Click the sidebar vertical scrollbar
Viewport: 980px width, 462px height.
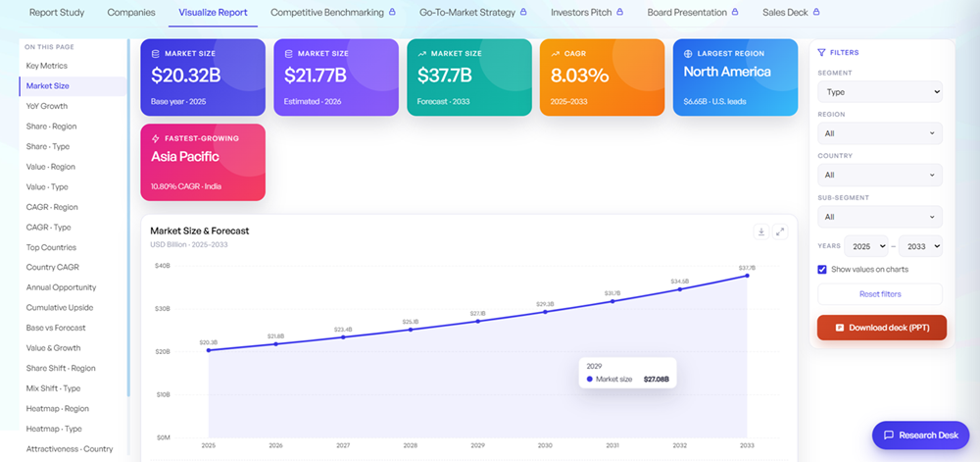(128, 218)
